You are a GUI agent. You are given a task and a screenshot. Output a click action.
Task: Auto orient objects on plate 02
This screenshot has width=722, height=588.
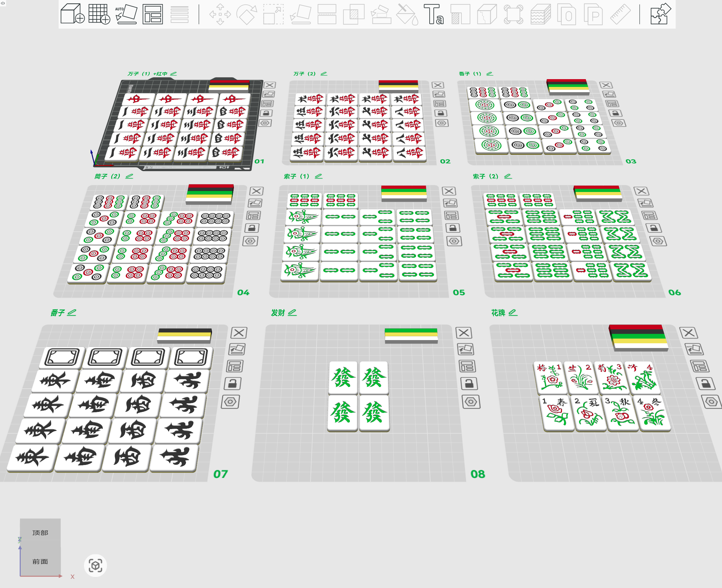coord(439,94)
